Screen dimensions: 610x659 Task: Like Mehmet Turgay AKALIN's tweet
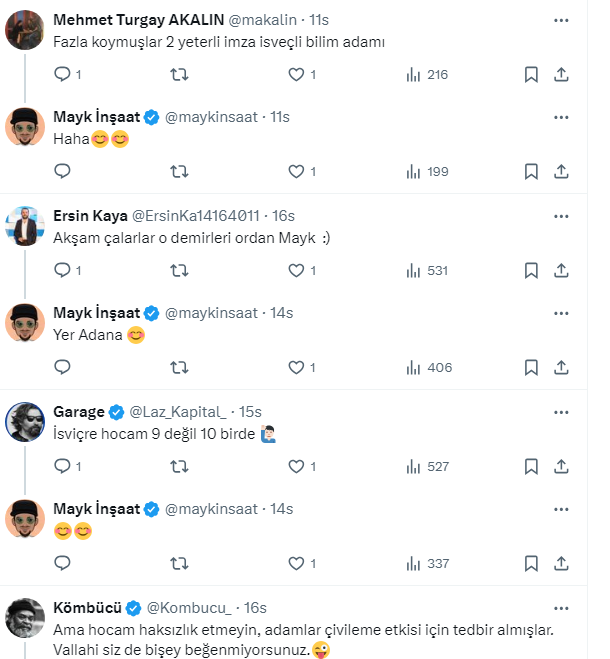(296, 75)
